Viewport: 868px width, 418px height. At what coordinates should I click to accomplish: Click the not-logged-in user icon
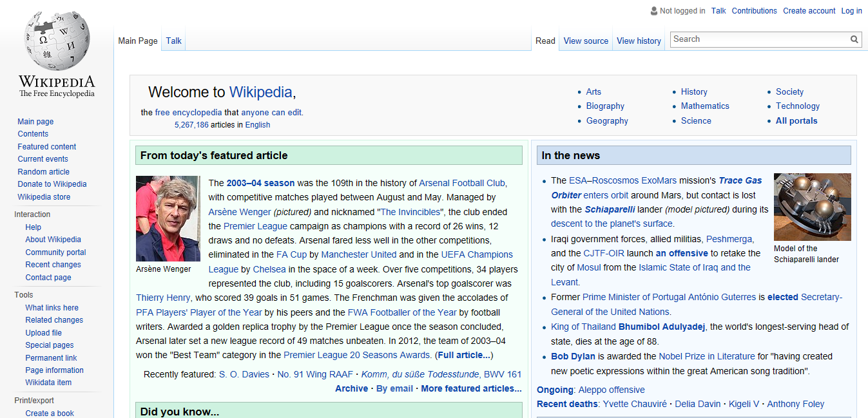click(x=654, y=11)
